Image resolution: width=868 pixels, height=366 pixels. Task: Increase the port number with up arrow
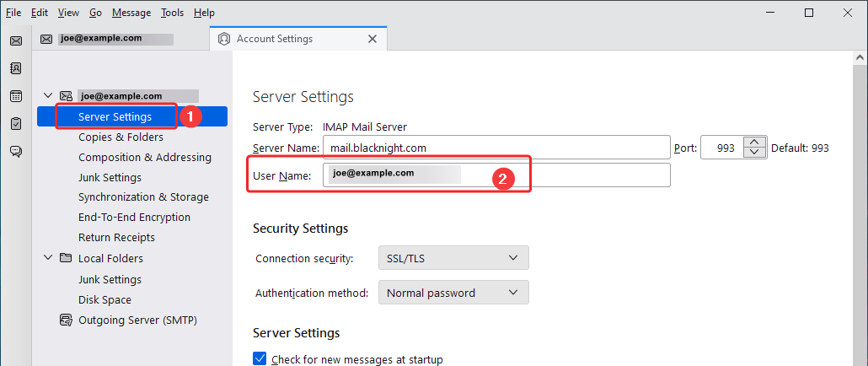(x=756, y=142)
